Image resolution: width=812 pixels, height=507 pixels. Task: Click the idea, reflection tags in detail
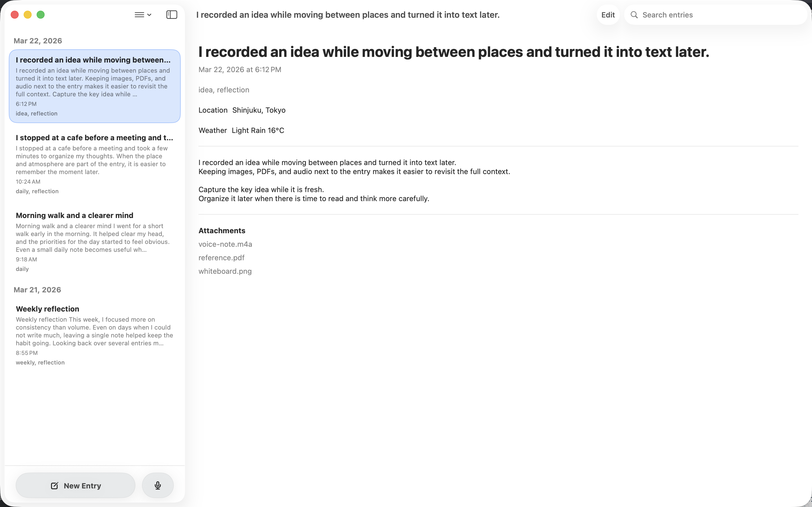(224, 90)
